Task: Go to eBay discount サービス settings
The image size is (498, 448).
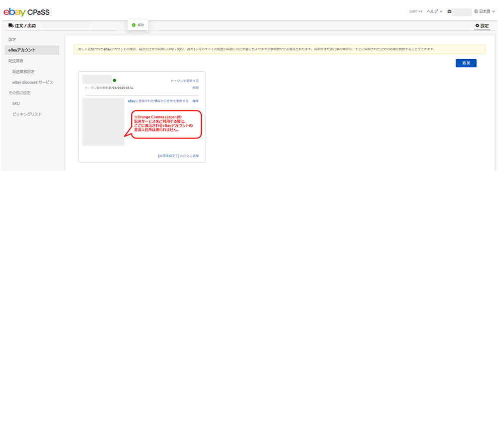Action: (33, 82)
